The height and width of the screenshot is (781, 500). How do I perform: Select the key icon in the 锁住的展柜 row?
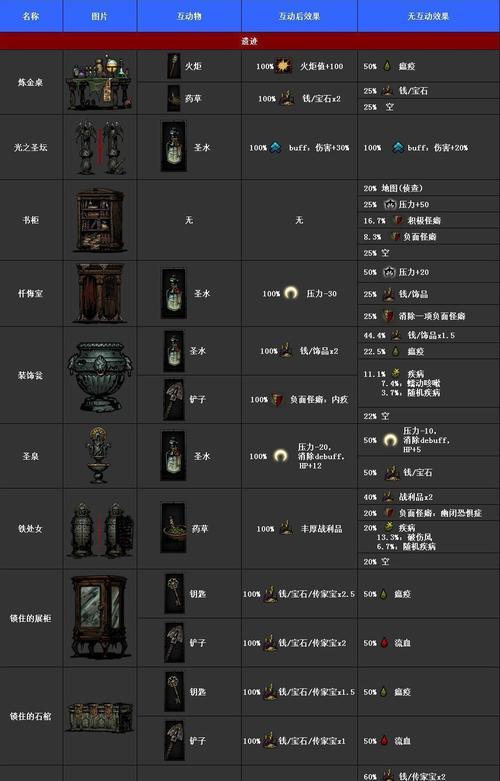174,594
